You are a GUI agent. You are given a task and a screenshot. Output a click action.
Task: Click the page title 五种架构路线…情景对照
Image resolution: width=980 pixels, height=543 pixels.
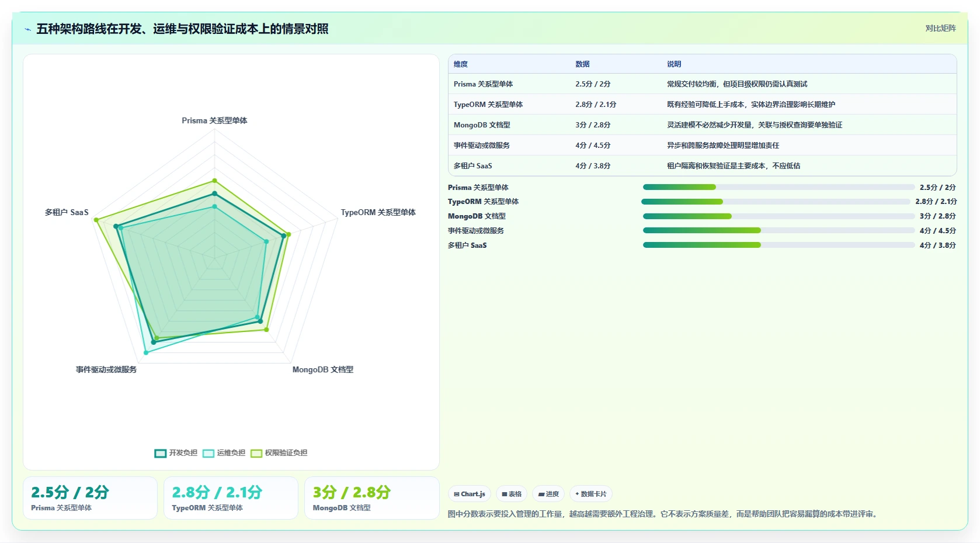click(182, 29)
